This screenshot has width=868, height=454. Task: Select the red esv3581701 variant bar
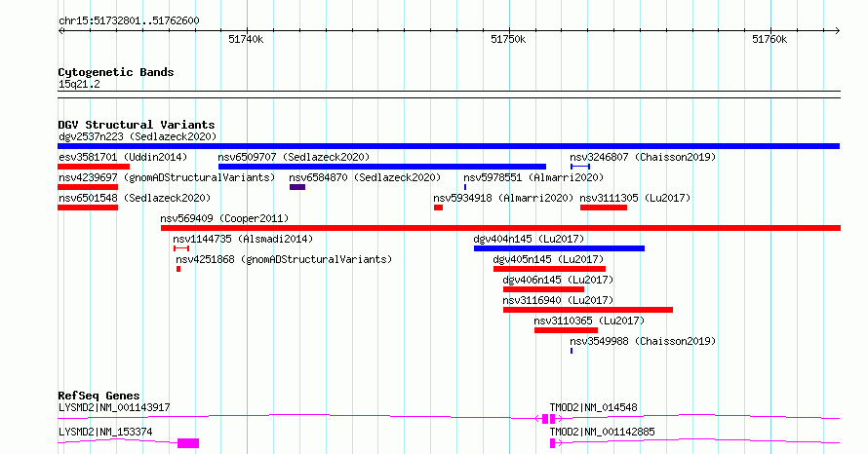(94, 167)
